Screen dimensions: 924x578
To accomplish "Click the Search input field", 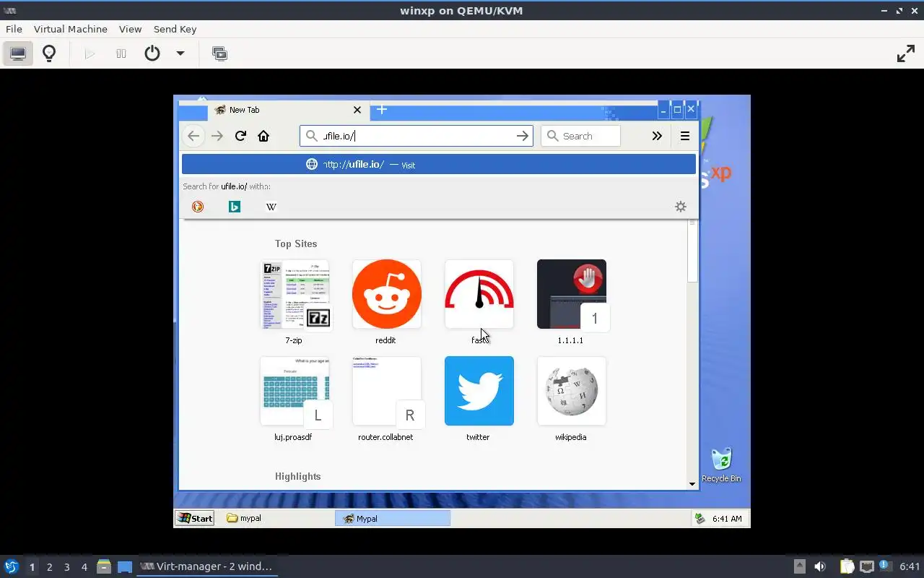I will [580, 136].
